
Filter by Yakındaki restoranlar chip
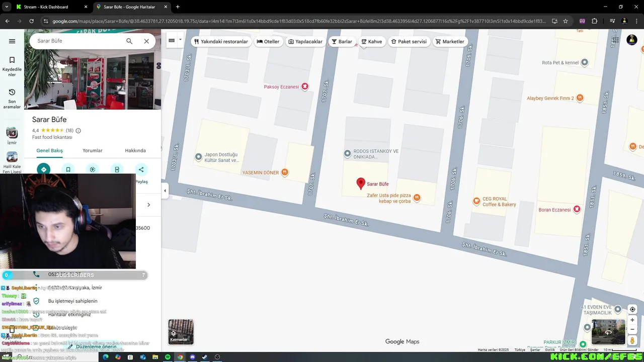tap(221, 42)
